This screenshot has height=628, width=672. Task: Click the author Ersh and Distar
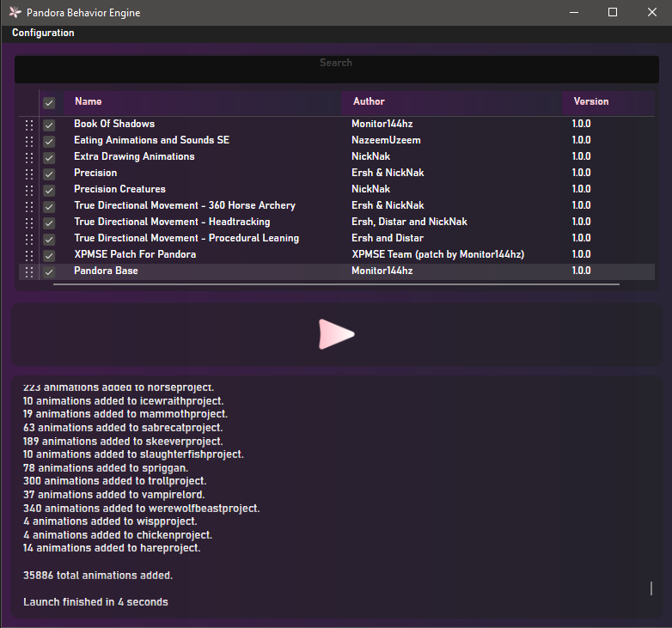click(388, 238)
